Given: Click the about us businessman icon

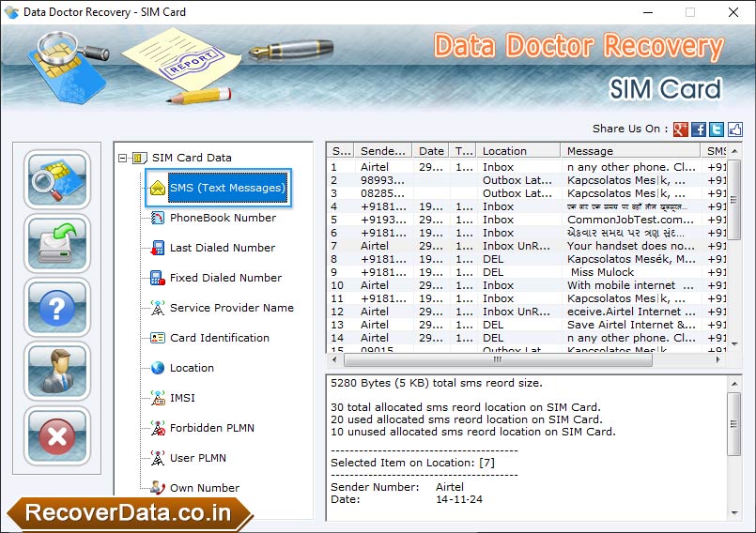Looking at the screenshot, I should coord(57,372).
